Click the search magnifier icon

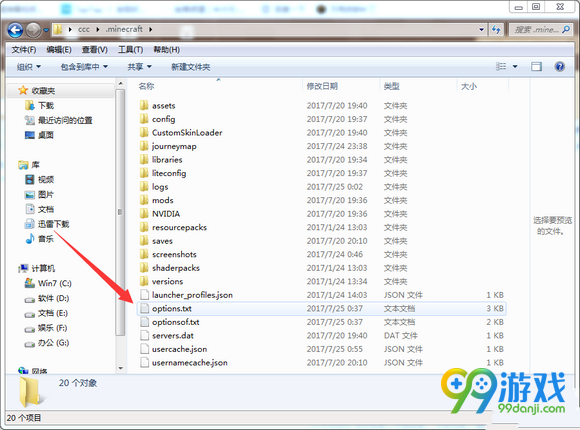(x=566, y=30)
